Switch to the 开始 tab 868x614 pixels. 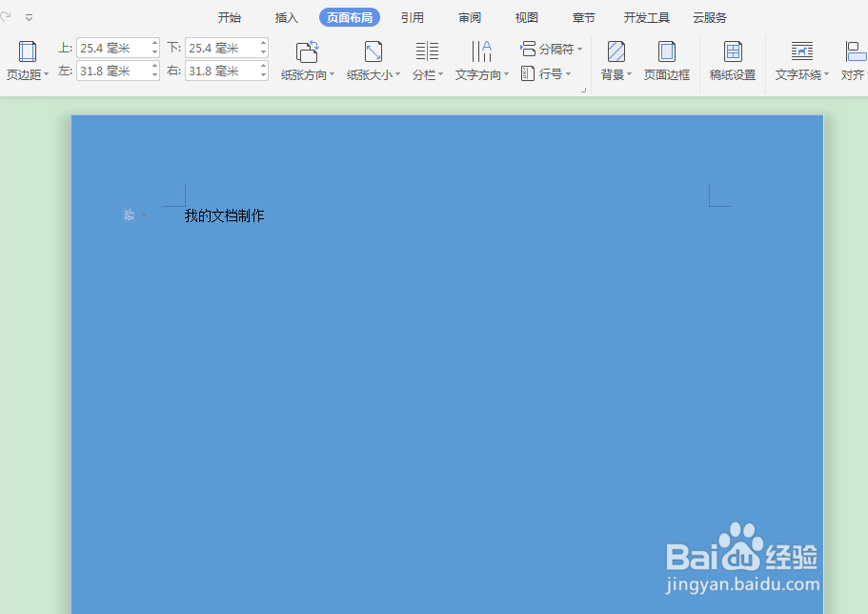230,18
